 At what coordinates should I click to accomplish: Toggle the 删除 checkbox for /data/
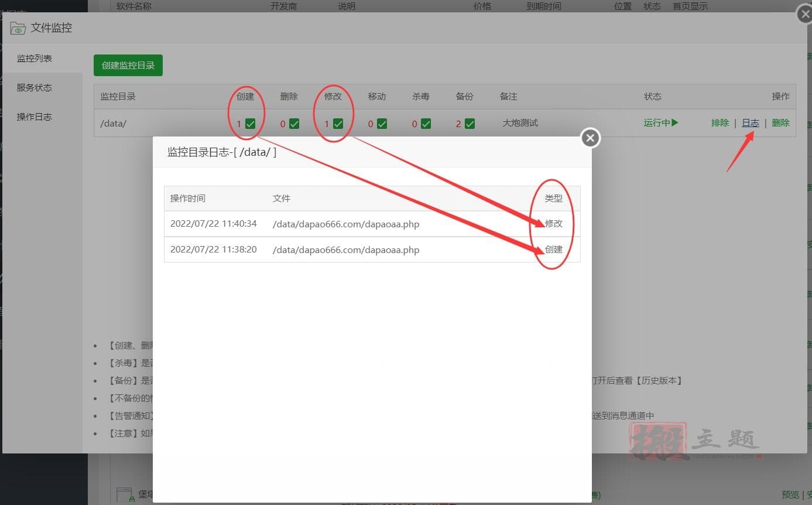(294, 124)
